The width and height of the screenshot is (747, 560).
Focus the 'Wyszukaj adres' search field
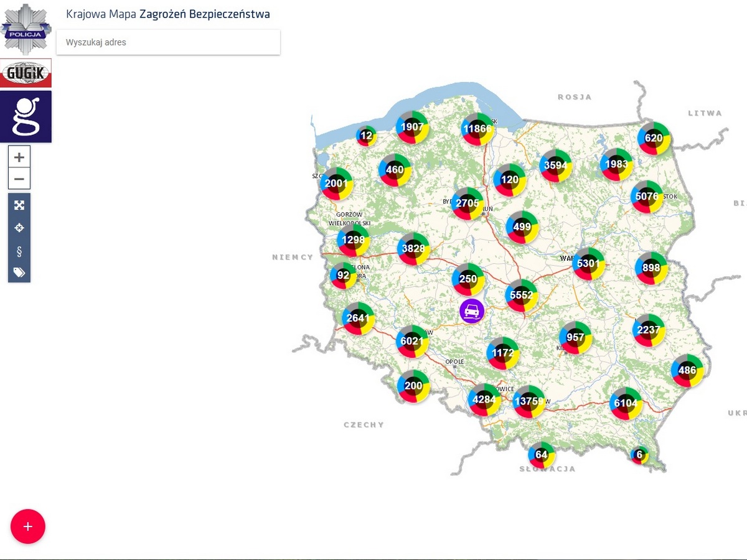tap(168, 42)
